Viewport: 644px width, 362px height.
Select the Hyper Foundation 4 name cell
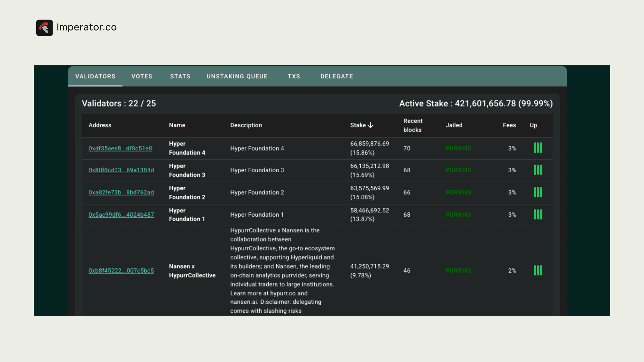[187, 148]
